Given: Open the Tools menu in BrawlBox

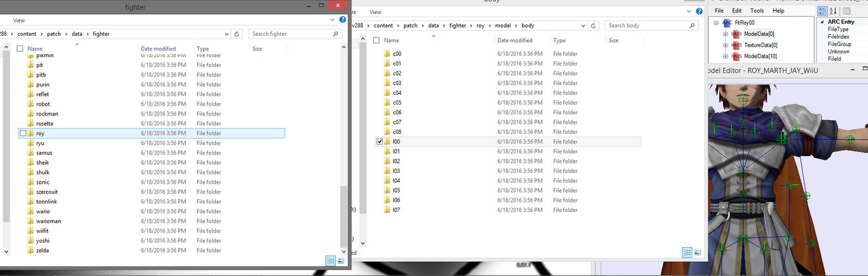Looking at the screenshot, I should click(757, 11).
